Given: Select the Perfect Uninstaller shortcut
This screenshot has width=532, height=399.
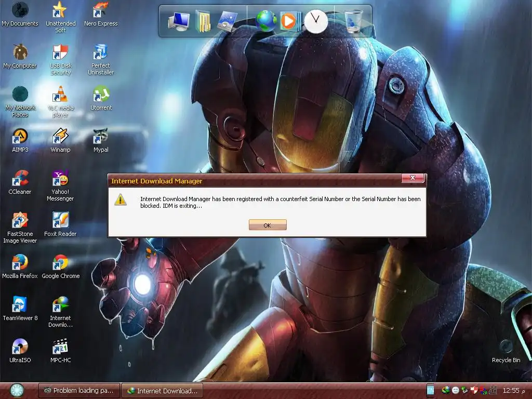Looking at the screenshot, I should pyautogui.click(x=101, y=60).
